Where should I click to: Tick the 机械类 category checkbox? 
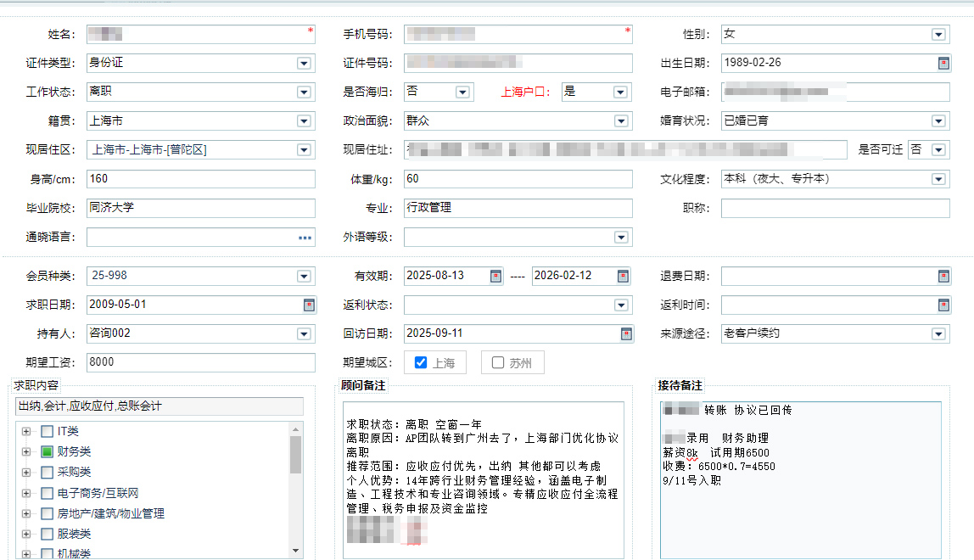click(x=47, y=554)
